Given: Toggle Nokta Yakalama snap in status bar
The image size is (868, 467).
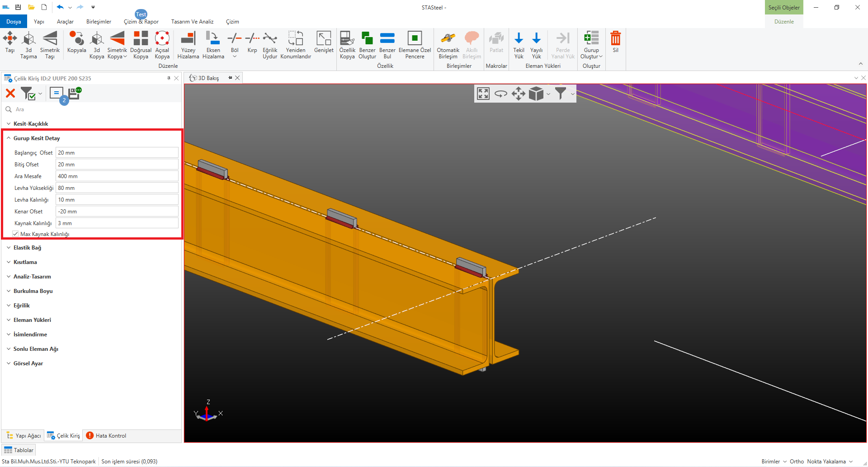Looking at the screenshot, I should pos(826,462).
